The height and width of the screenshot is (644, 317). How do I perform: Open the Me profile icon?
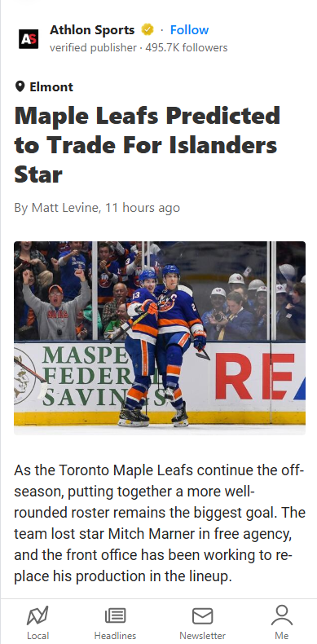282,615
